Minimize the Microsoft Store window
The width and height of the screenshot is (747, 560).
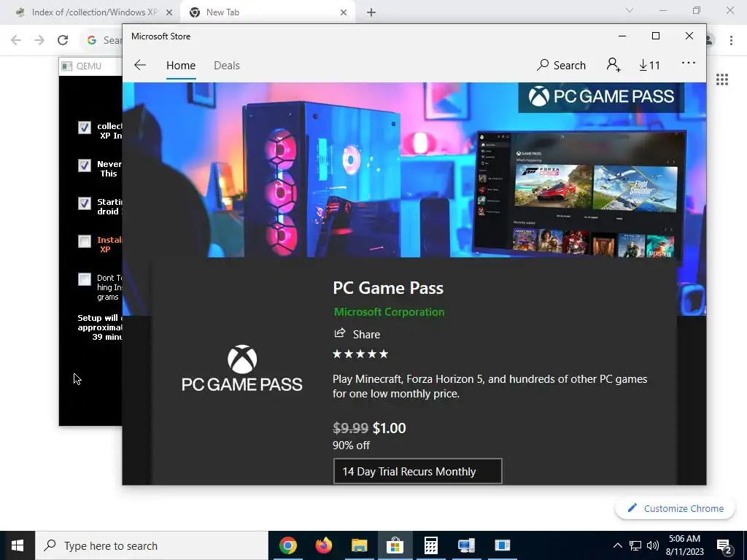[x=622, y=36]
